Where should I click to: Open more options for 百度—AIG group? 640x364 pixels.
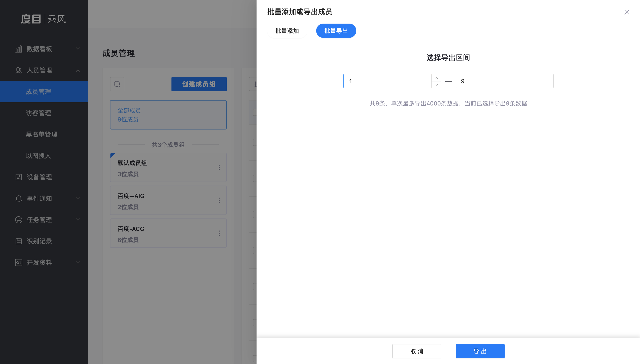(x=219, y=200)
